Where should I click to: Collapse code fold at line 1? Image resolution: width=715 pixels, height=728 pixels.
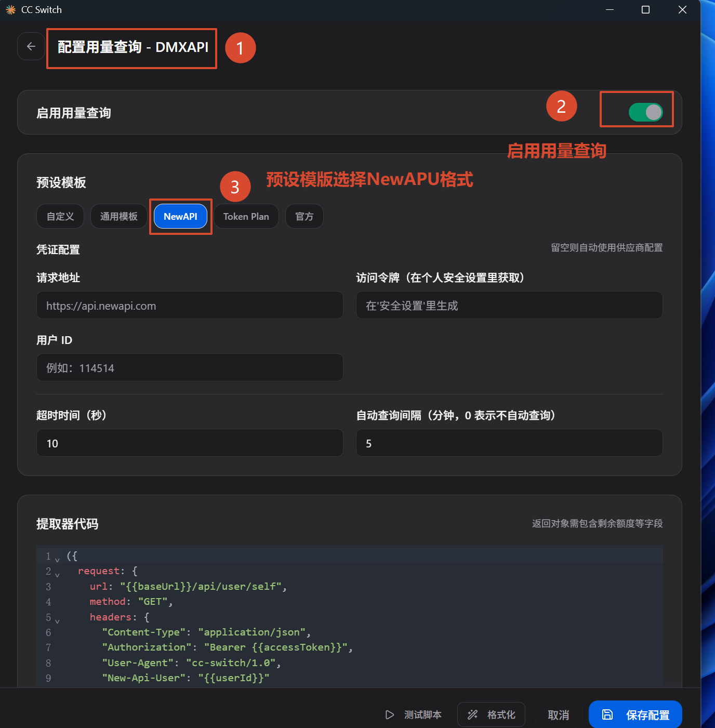(57, 560)
